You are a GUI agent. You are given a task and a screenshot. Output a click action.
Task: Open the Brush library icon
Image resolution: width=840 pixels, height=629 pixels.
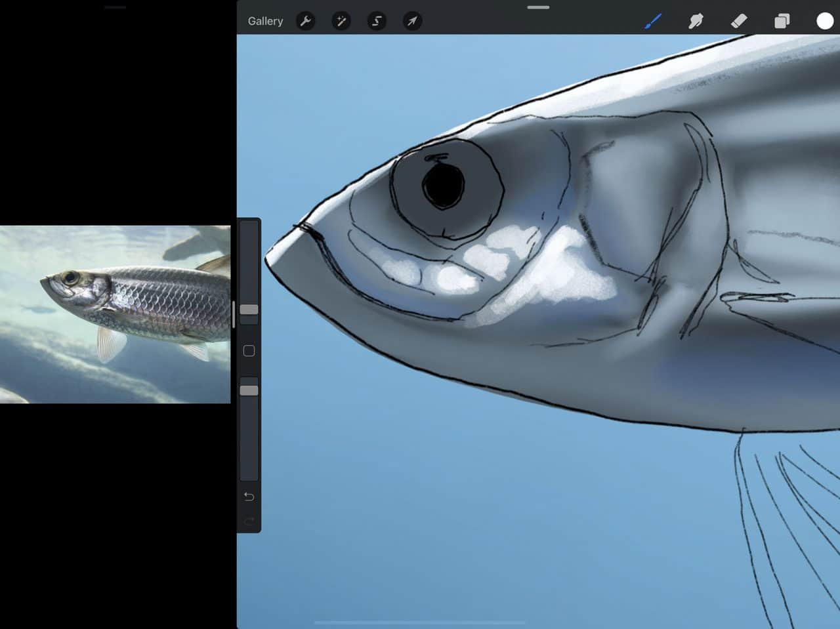click(x=653, y=20)
